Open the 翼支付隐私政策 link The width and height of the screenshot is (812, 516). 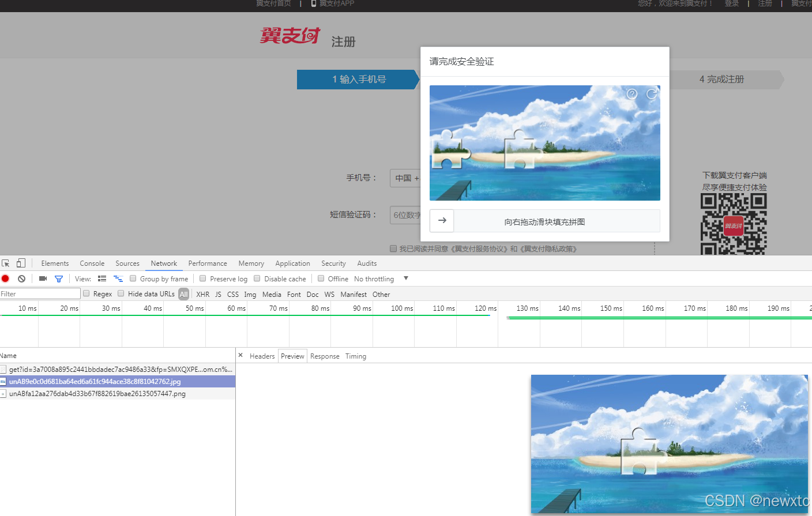click(548, 249)
